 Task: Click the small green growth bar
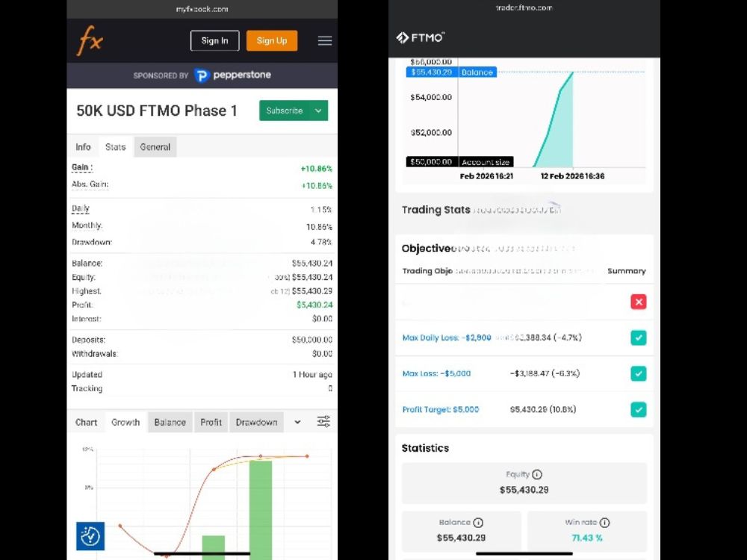[x=214, y=547]
